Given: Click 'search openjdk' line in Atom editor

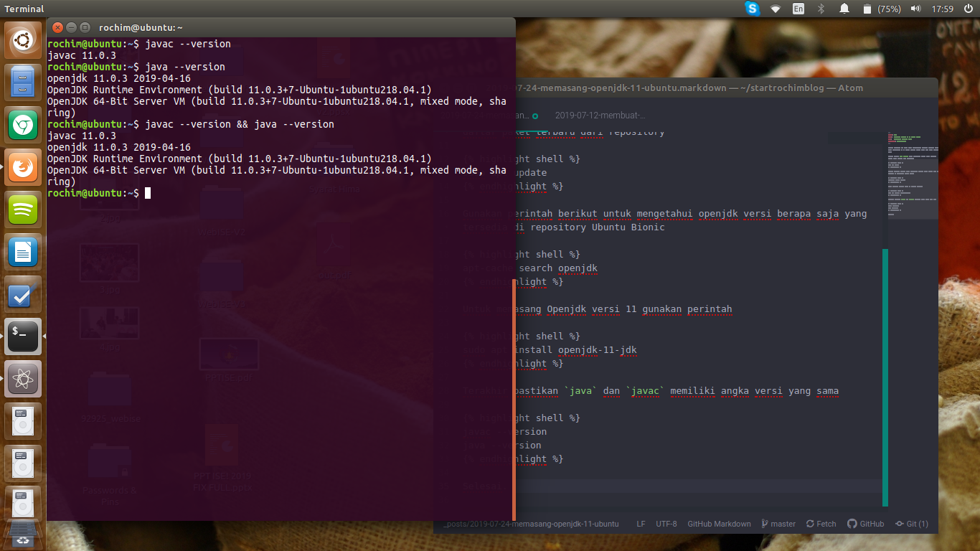Looking at the screenshot, I should pos(558,268).
